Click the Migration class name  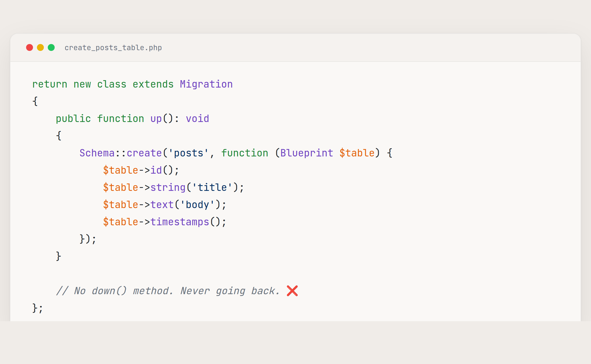coord(206,84)
